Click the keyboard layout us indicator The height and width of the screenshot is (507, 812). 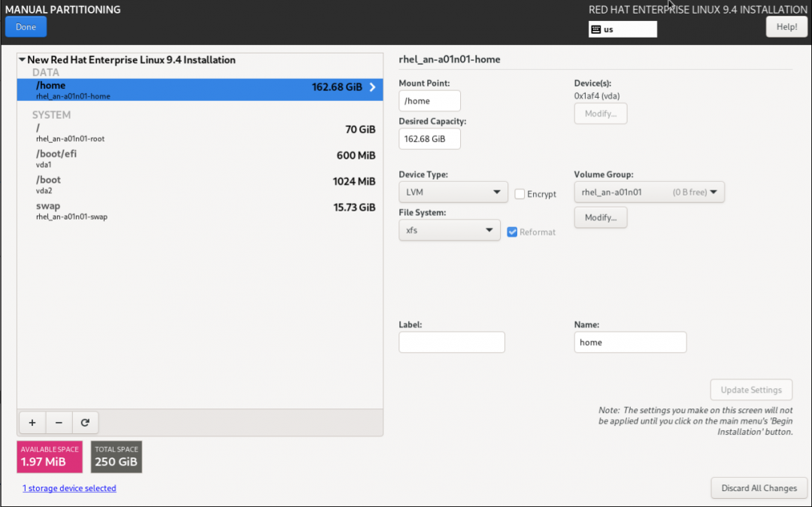pos(622,29)
